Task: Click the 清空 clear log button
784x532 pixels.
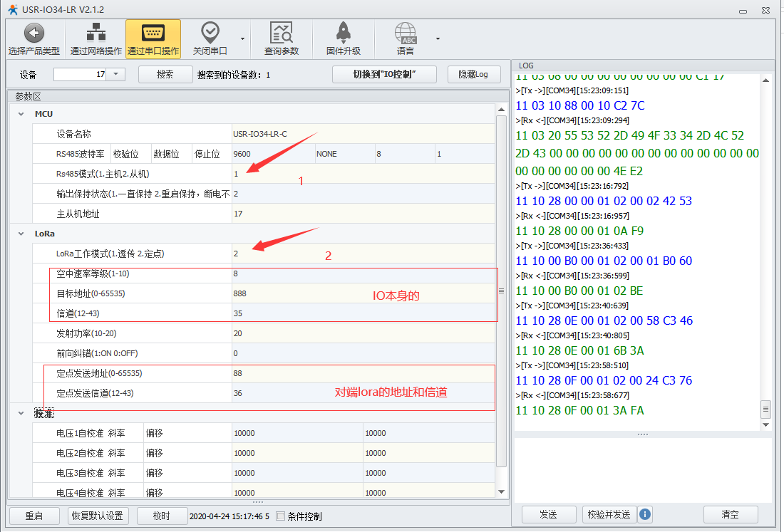Action: pyautogui.click(x=730, y=514)
